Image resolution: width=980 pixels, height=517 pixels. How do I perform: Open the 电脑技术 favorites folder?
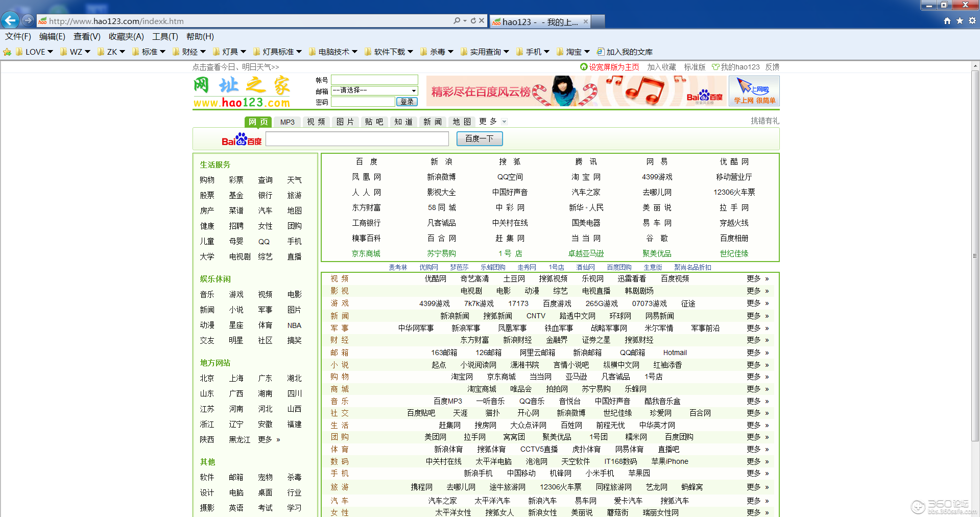click(333, 52)
